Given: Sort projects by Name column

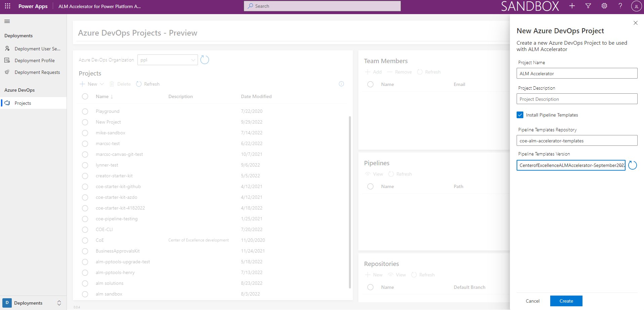Looking at the screenshot, I should 104,96.
